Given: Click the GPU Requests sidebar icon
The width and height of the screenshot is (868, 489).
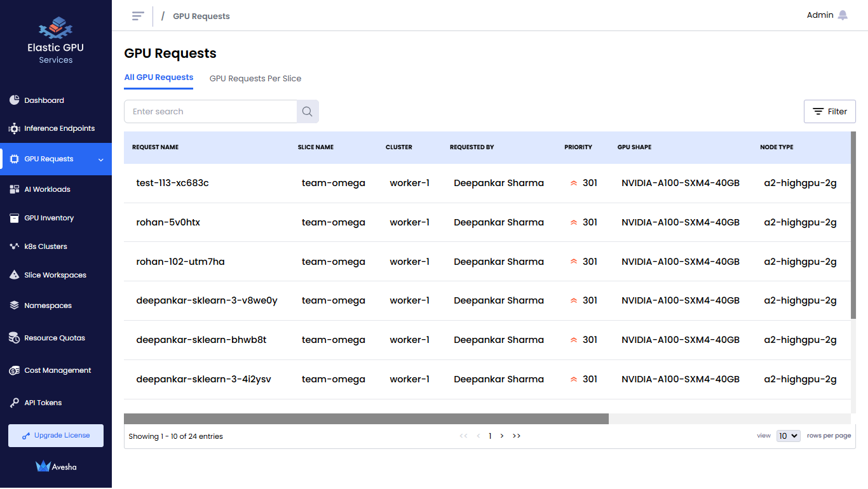Looking at the screenshot, I should [15, 159].
